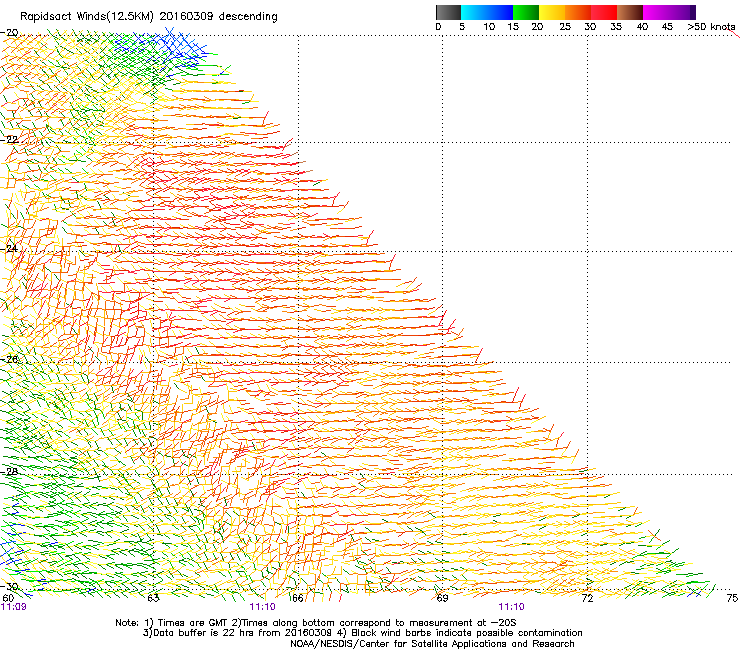Click the '-28' latitude axis label
Image resolution: width=740 pixels, height=650 pixels.
click(x=9, y=472)
